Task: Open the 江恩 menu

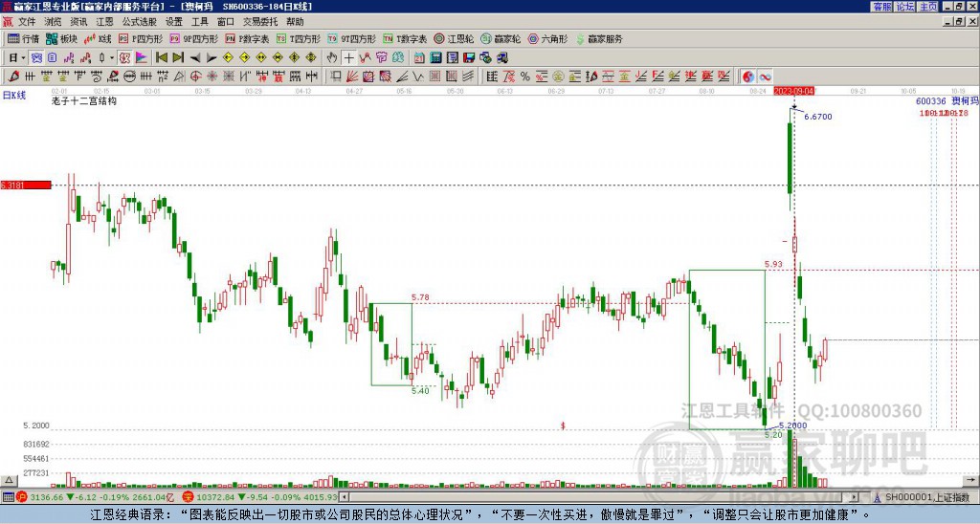Action: 104,22
